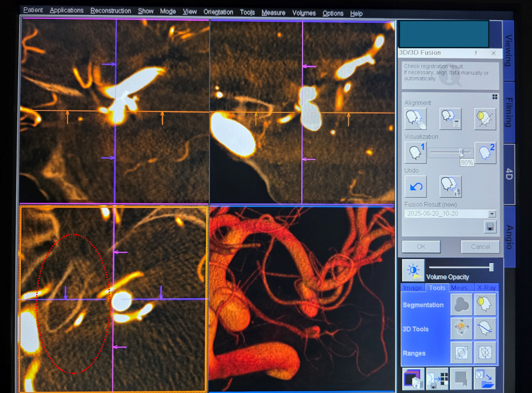The image size is (532, 393).
Task: Switch to the X-Ray tab
Action: [486, 288]
